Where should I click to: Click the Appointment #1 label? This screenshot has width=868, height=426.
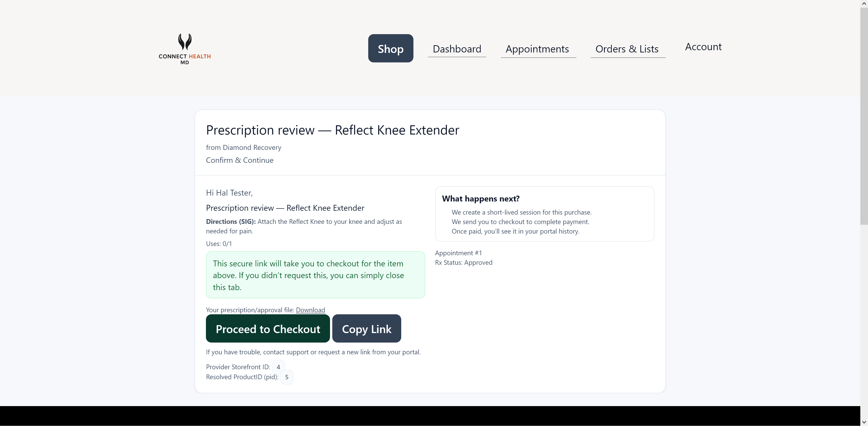pyautogui.click(x=458, y=253)
